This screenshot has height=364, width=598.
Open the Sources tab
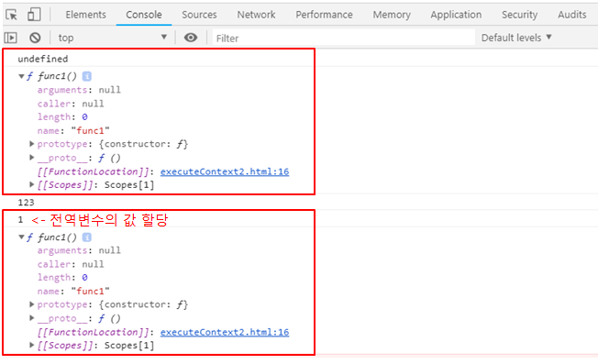point(199,15)
